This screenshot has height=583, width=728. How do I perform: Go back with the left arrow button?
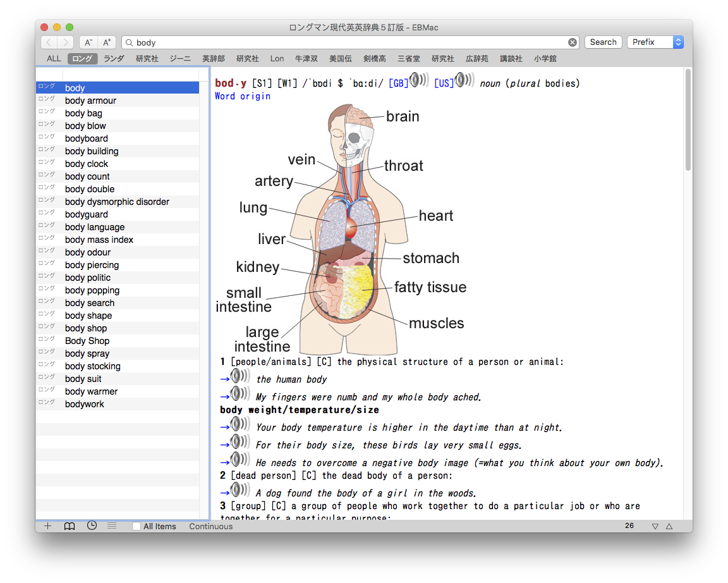[x=49, y=42]
